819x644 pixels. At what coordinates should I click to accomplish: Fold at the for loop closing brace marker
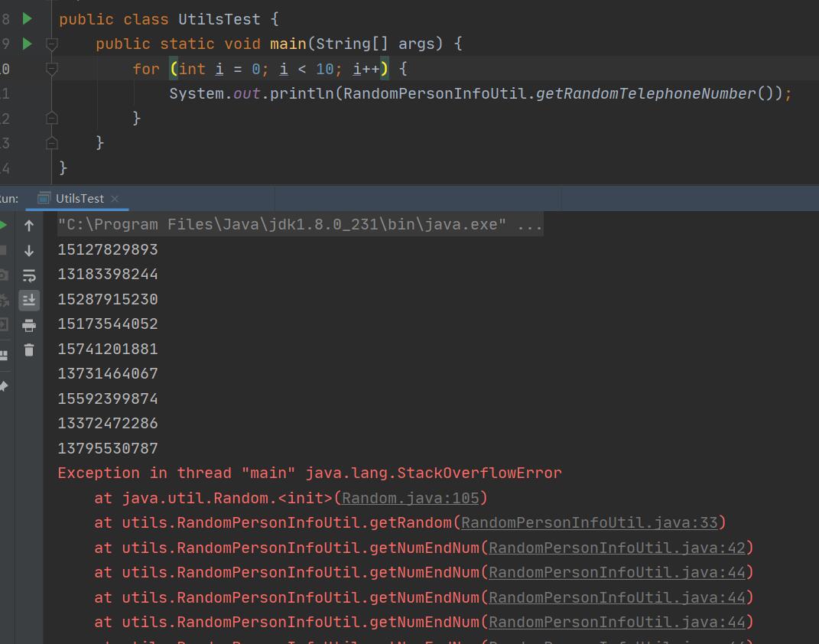[51, 118]
